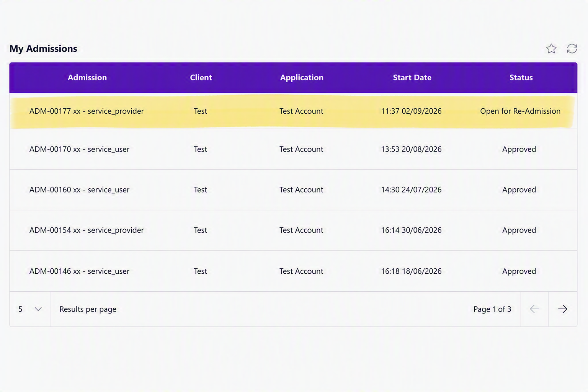Image resolution: width=588 pixels, height=392 pixels.
Task: Open admission ADM-00146 xx - service_user
Action: [79, 271]
